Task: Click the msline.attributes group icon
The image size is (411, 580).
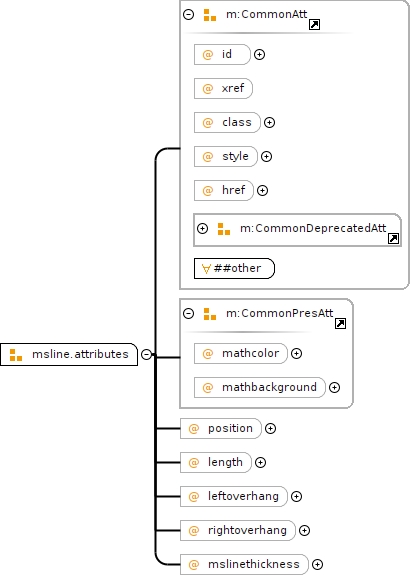Action: pos(16,355)
